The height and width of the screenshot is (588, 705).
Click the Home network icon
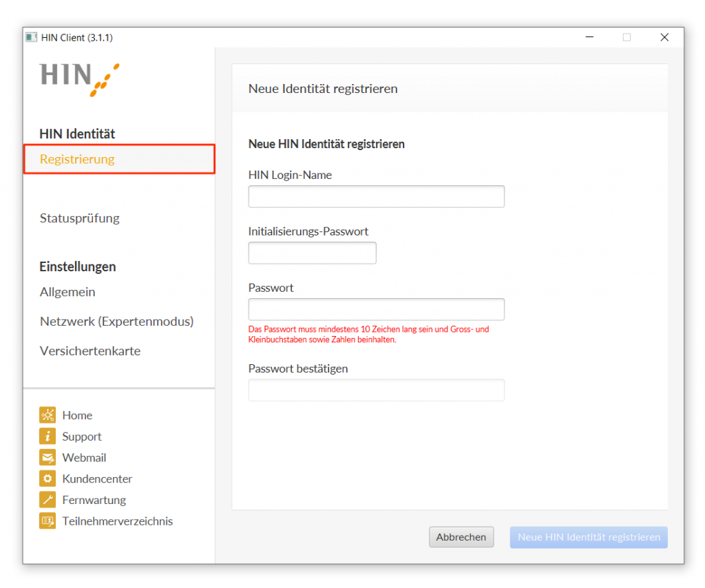click(x=48, y=415)
